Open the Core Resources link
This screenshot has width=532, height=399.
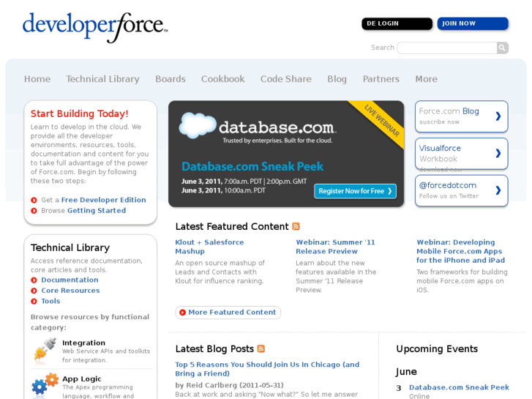point(70,291)
